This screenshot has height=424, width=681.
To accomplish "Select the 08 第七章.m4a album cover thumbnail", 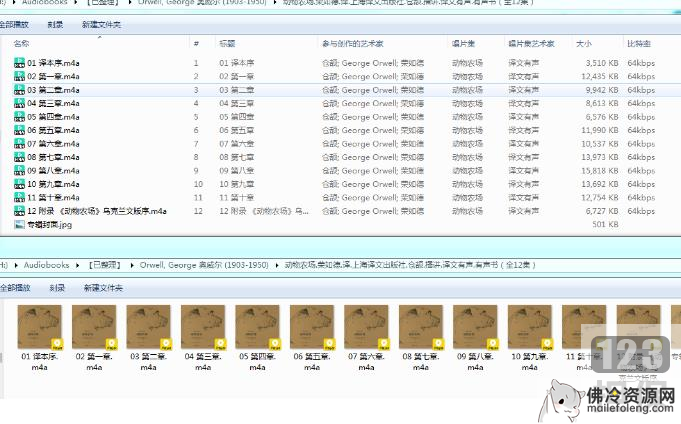I will pos(421,327).
